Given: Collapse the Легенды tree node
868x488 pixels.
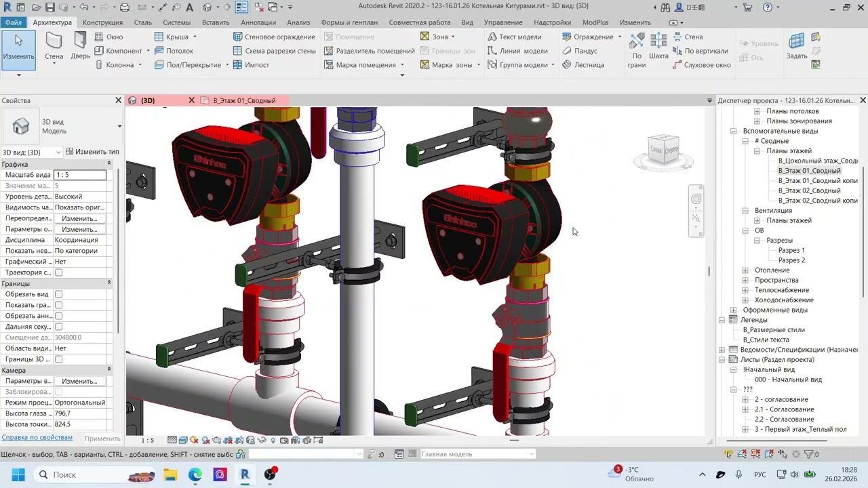Looking at the screenshot, I should (722, 320).
